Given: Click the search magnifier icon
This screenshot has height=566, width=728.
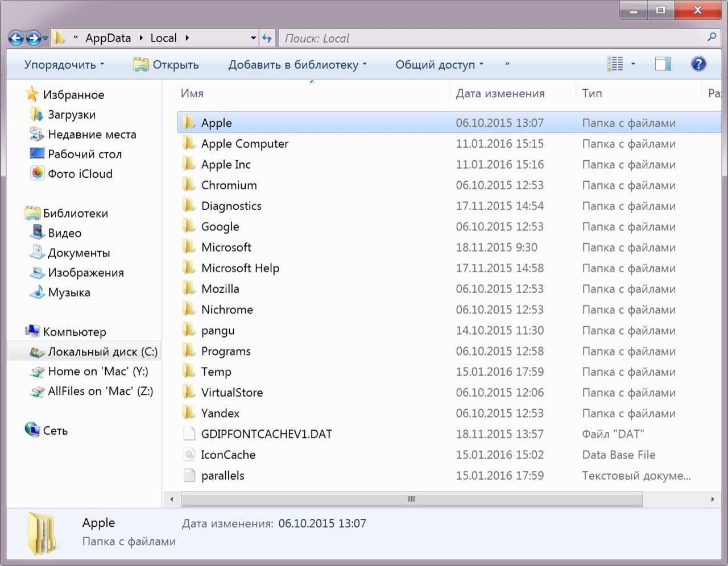Looking at the screenshot, I should (712, 38).
